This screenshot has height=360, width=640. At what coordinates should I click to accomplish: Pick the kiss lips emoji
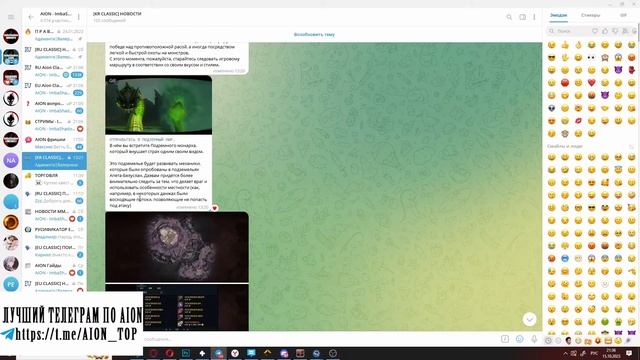coord(578,121)
